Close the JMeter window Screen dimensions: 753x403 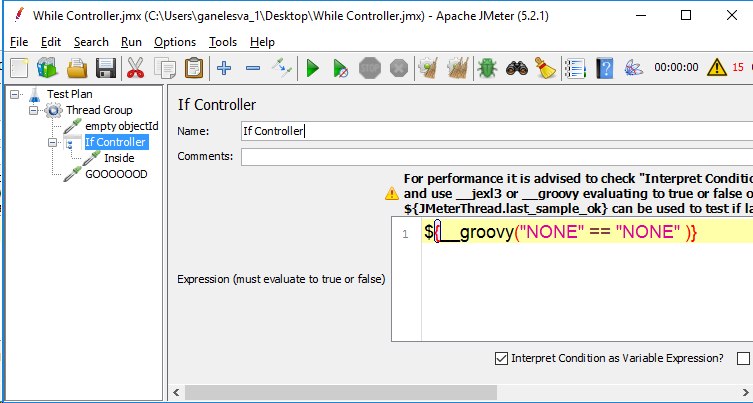[x=731, y=15]
